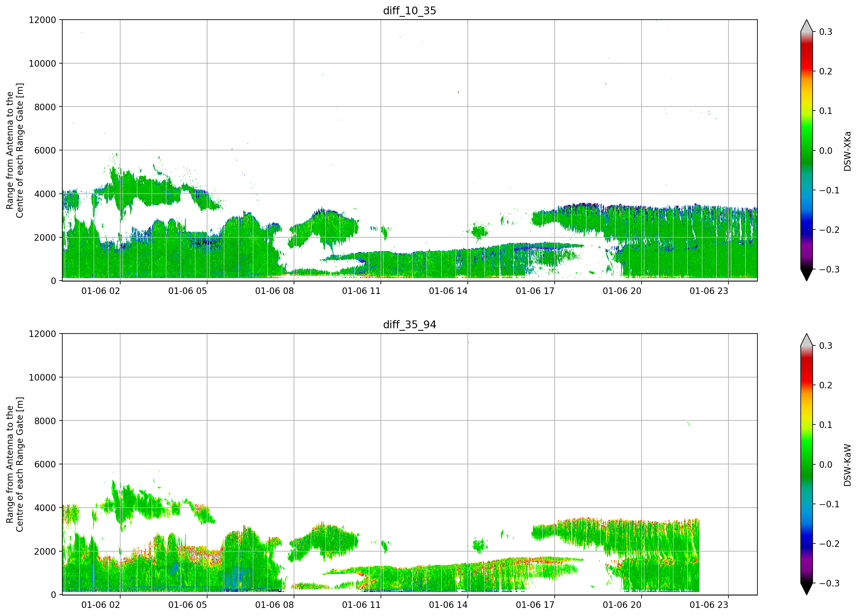Click the DSW-XKa colorbar label
This screenshot has width=858, height=616.
point(847,151)
